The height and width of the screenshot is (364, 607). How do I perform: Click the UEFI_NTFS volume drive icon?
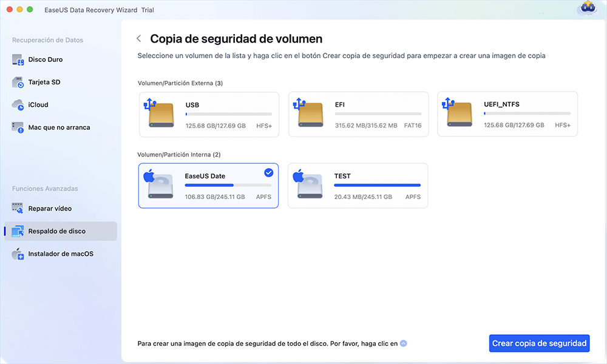pos(457,113)
